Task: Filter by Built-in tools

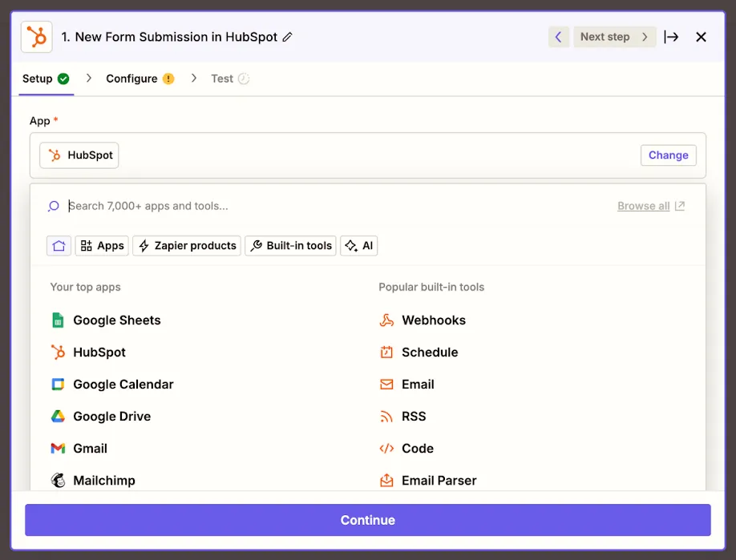Action: (x=290, y=246)
